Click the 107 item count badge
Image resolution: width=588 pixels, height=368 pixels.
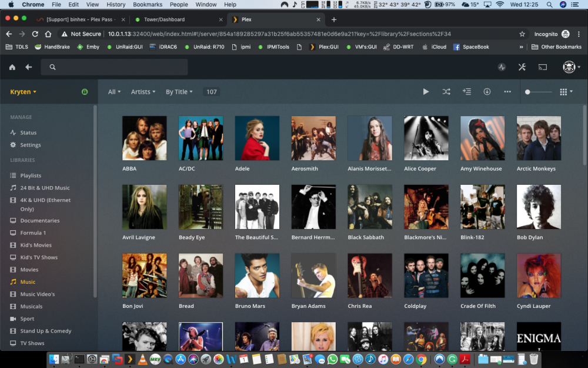pyautogui.click(x=212, y=92)
